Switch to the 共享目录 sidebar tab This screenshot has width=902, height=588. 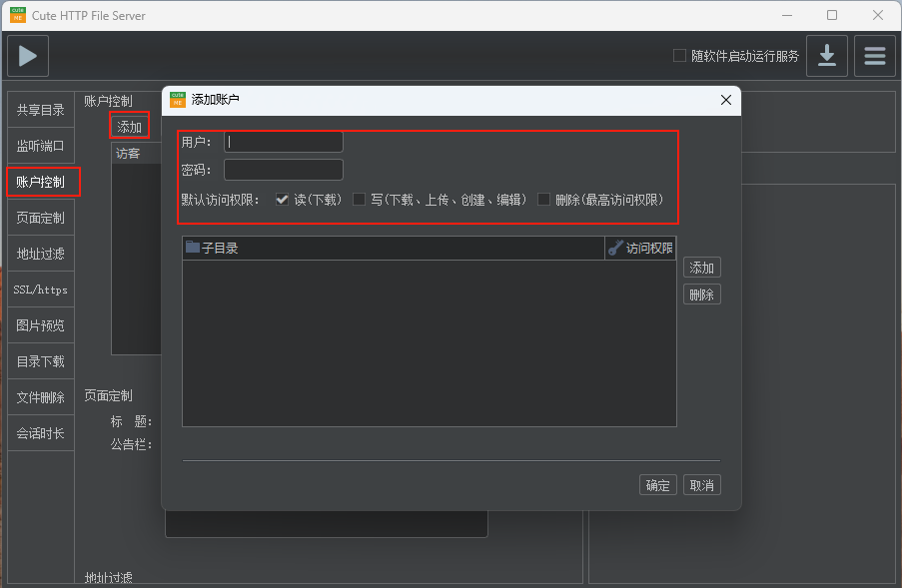[40, 109]
